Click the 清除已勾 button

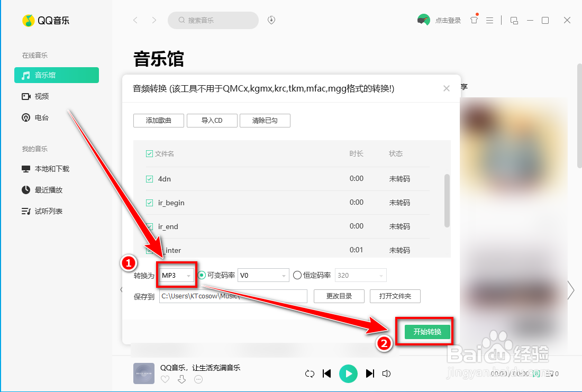coord(265,121)
